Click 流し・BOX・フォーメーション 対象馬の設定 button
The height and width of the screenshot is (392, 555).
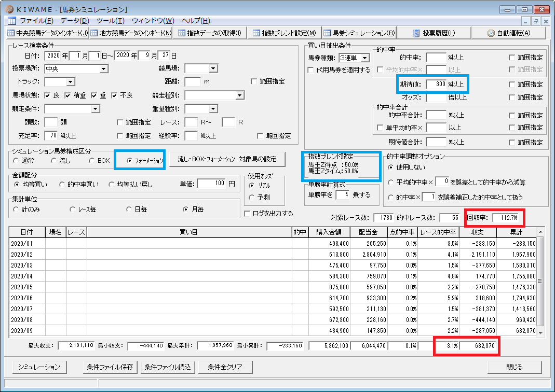[227, 159]
